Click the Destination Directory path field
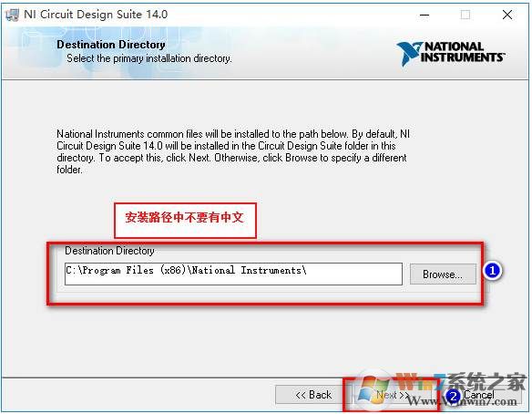The width and height of the screenshot is (532, 414). click(233, 274)
